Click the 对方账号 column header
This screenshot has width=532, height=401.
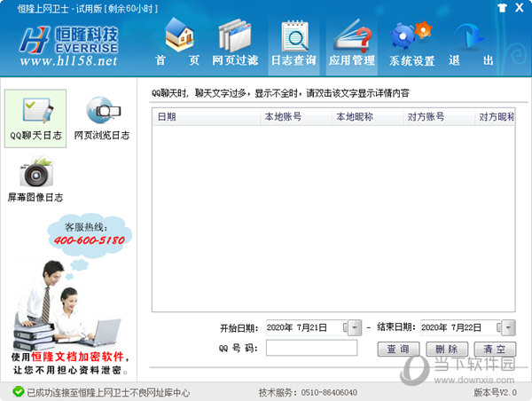439,117
